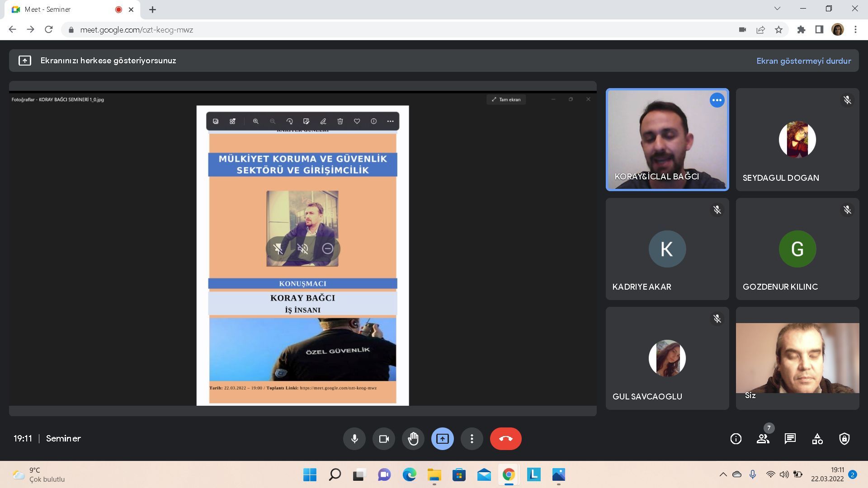Toggle the screen presentation button
Viewport: 868px width, 488px height.
point(442,439)
